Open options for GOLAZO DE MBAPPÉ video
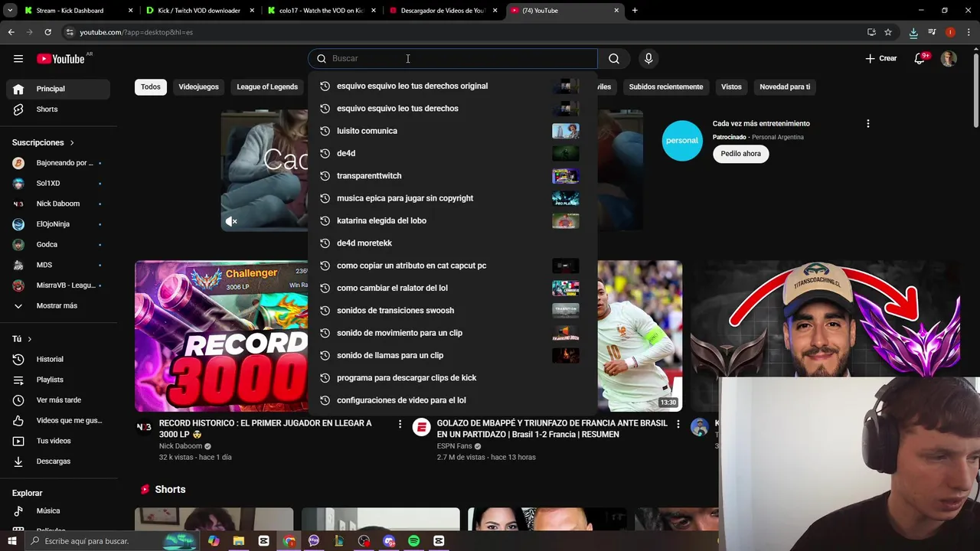 [x=678, y=424]
